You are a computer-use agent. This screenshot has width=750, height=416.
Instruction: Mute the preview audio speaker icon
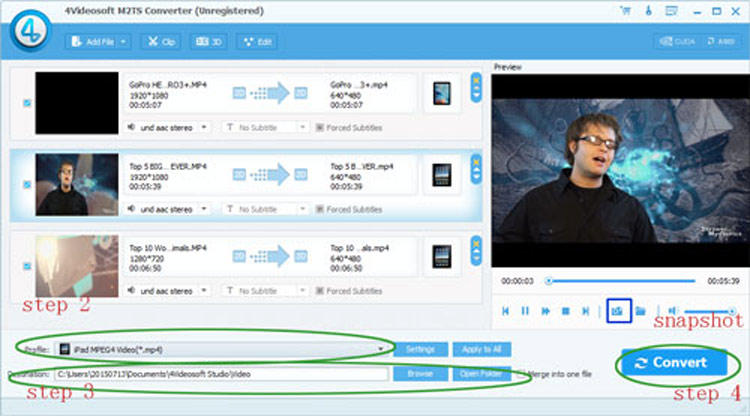(672, 311)
